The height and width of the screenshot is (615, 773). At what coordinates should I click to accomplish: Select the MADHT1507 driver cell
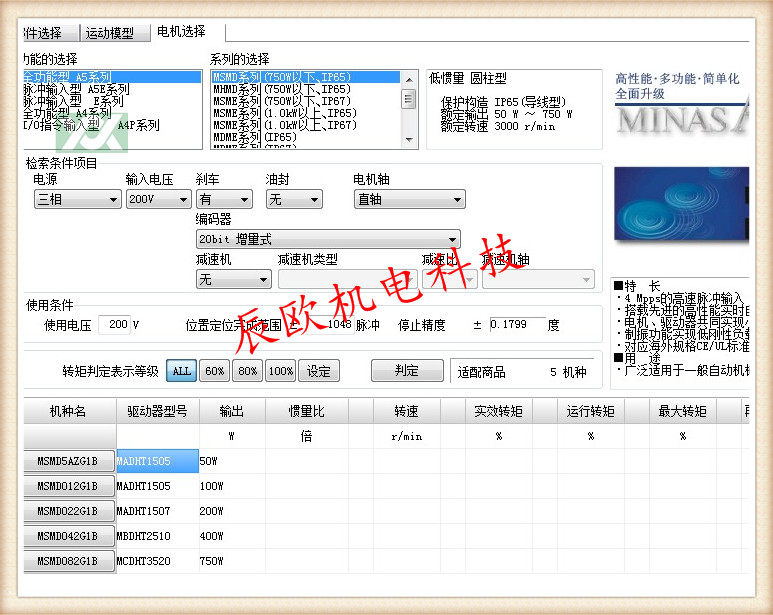coord(157,511)
